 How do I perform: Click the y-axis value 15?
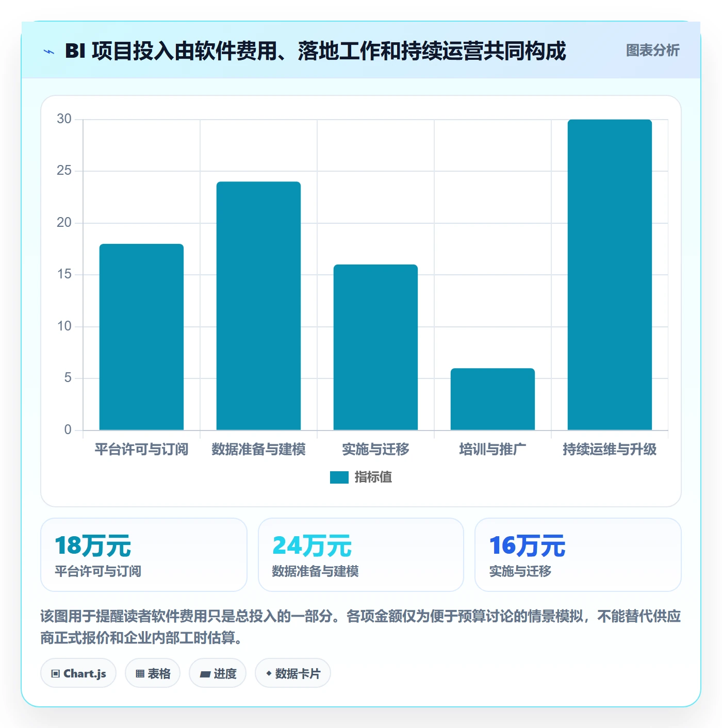[x=64, y=274]
